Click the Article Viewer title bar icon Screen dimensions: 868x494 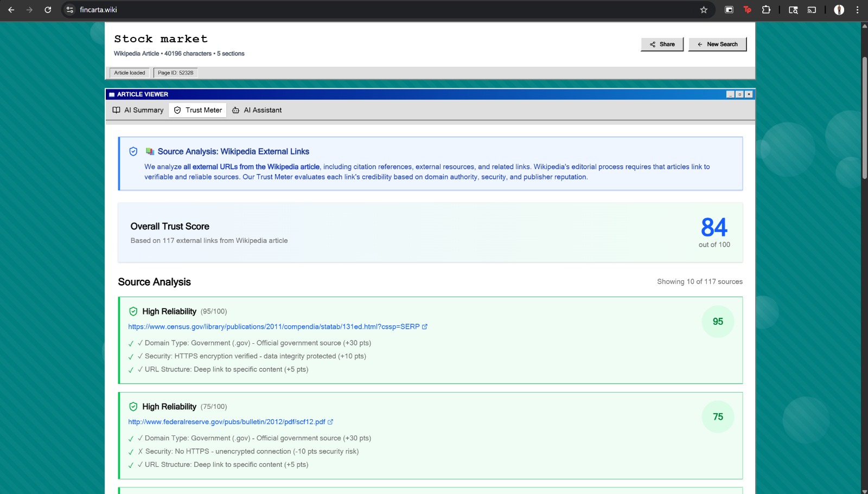point(112,94)
